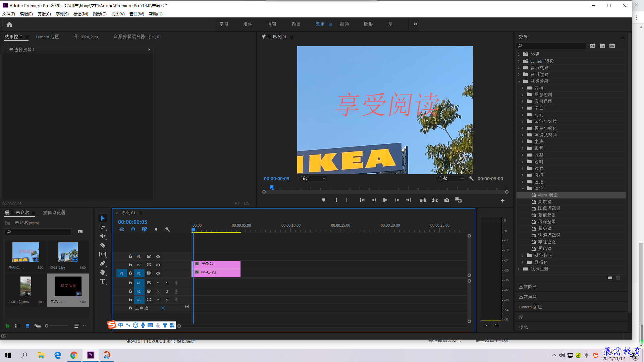Click the Extract button
The width and height of the screenshot is (644, 362).
435,200
